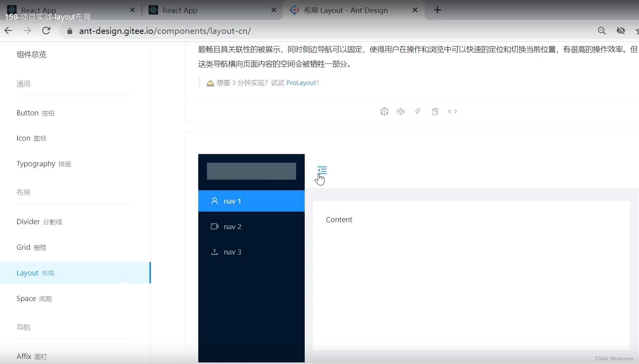
Task: Copy demo code icon
Action: pyautogui.click(x=435, y=111)
